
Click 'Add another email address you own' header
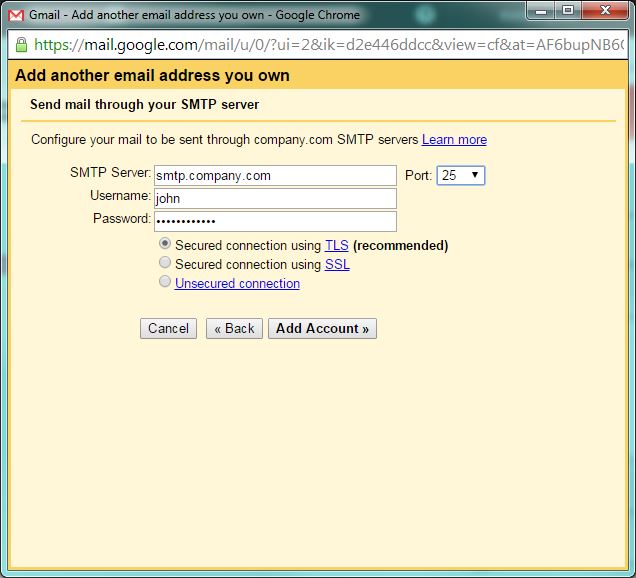153,75
